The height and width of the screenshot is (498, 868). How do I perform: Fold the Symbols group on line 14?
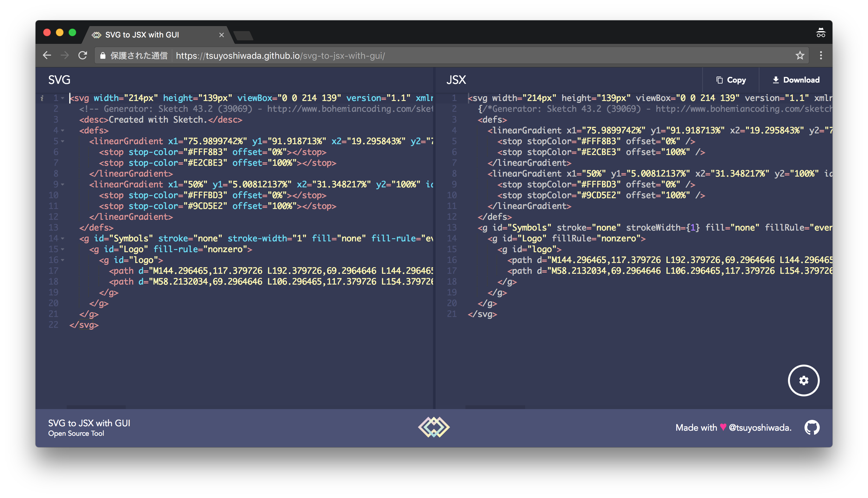[63, 239]
